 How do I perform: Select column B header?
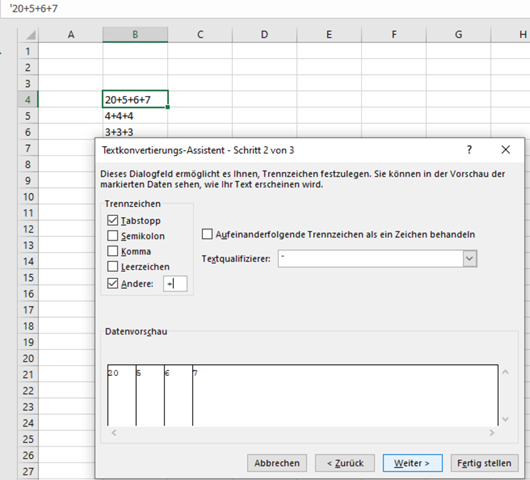click(135, 34)
